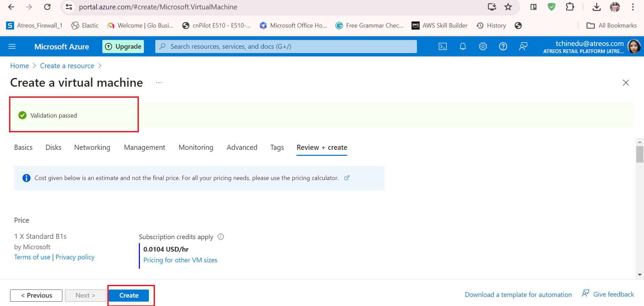Open the Atreos_Firewall_1 bookmark
This screenshot has height=306, width=644.
click(x=35, y=26)
